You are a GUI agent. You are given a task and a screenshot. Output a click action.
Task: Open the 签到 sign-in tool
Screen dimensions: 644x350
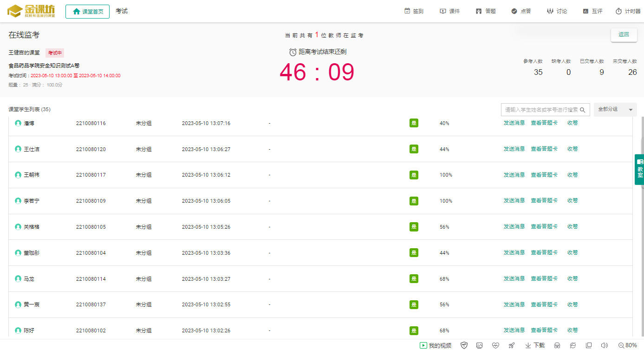click(x=414, y=11)
